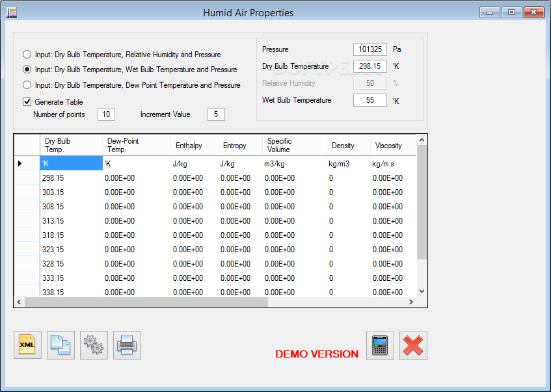Print the table with the printer icon
551x392 pixels.
127,345
